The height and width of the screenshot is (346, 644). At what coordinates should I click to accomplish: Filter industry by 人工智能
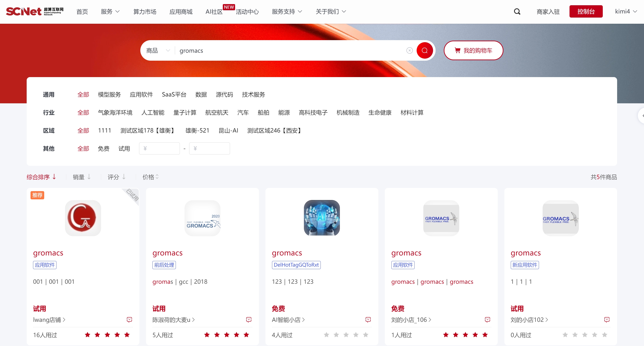click(153, 112)
